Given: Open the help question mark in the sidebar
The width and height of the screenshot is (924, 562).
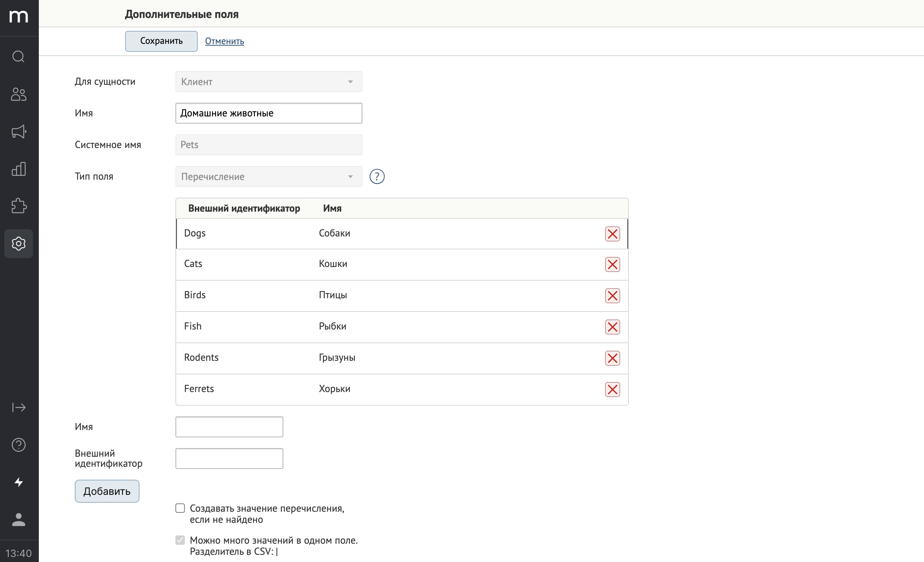Looking at the screenshot, I should pyautogui.click(x=18, y=445).
